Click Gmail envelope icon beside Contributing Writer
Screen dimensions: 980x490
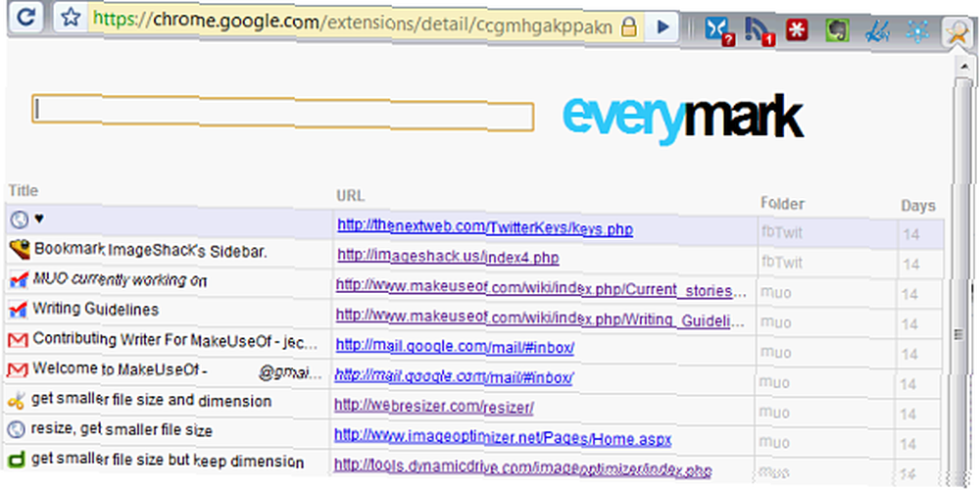click(x=18, y=340)
